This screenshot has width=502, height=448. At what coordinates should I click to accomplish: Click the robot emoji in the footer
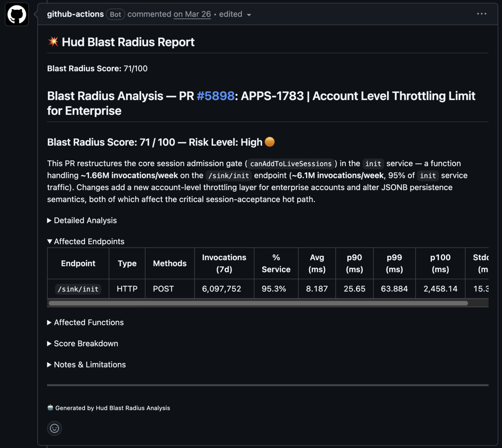(50, 408)
